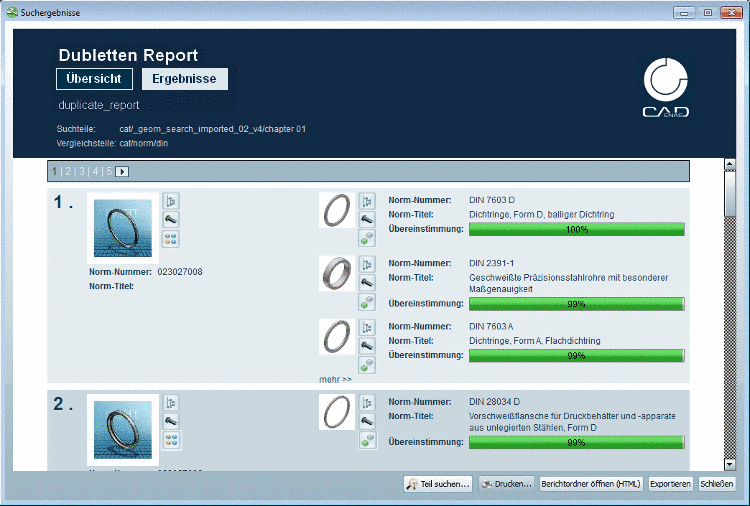Click green cube compare icon for DIN 7603 D
750x506 pixels.
pos(367,238)
